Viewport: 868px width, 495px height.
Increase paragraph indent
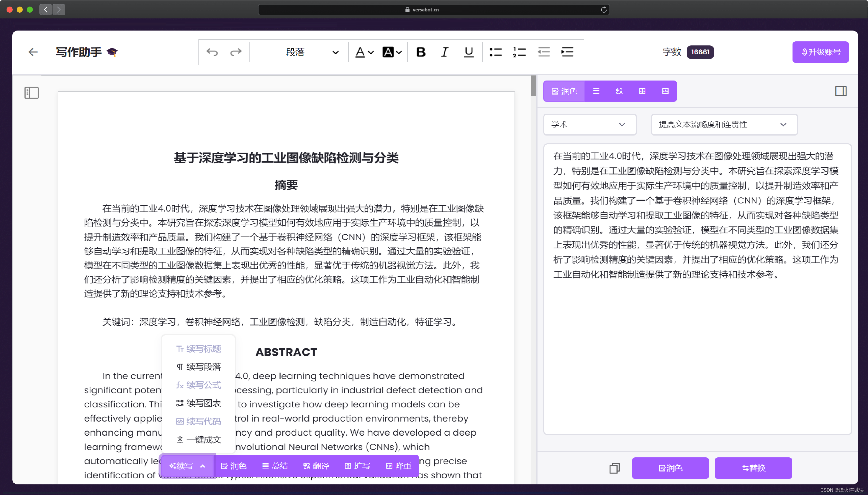tap(567, 52)
